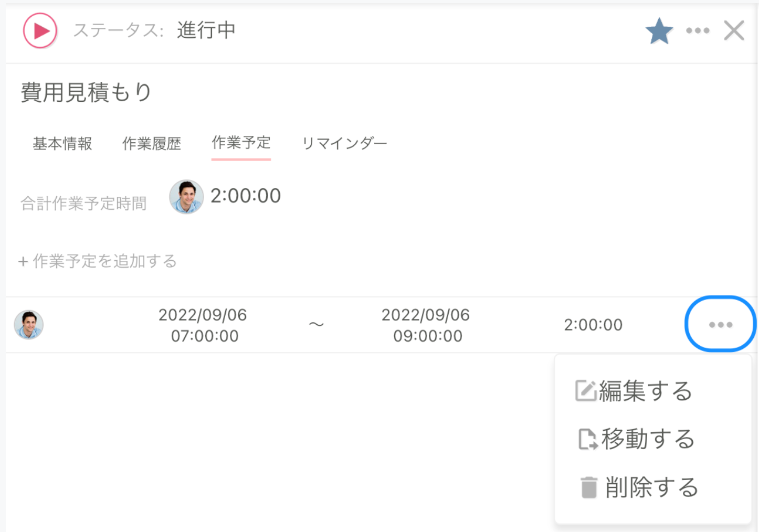
Task: Click the 2:00:00 duration on the schedule row
Action: [593, 324]
